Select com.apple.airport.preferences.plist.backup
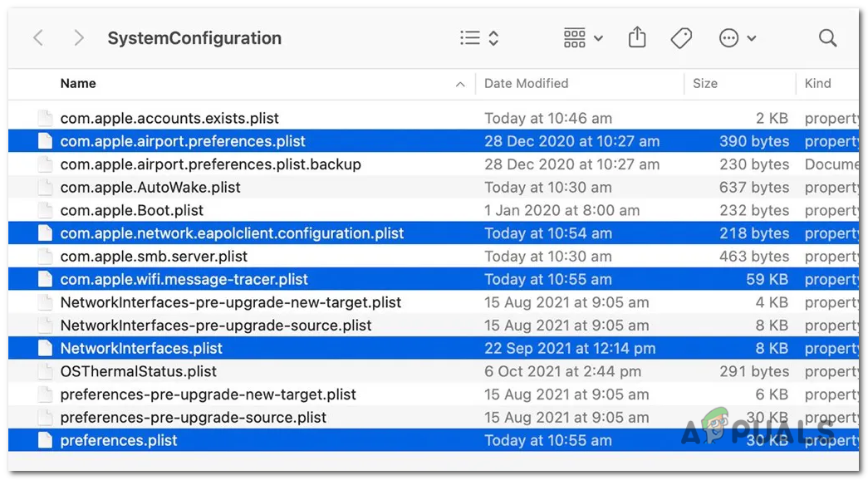Screen dimensions: 868x480 (210, 164)
